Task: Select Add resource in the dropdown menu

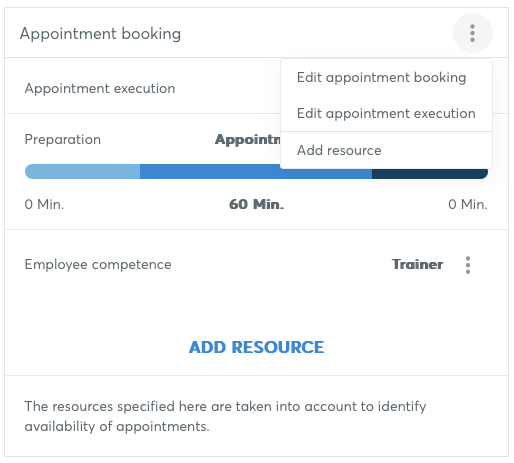Action: click(x=339, y=150)
